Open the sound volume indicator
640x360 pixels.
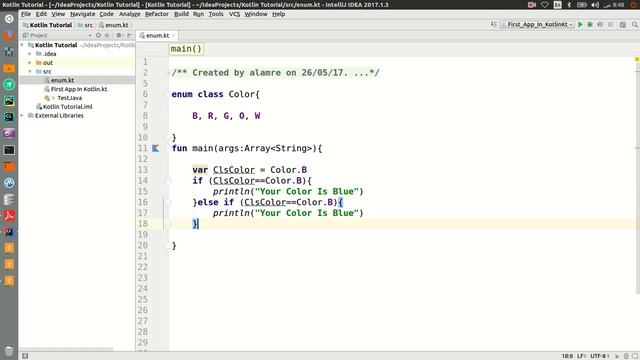pyautogui.click(x=595, y=5)
